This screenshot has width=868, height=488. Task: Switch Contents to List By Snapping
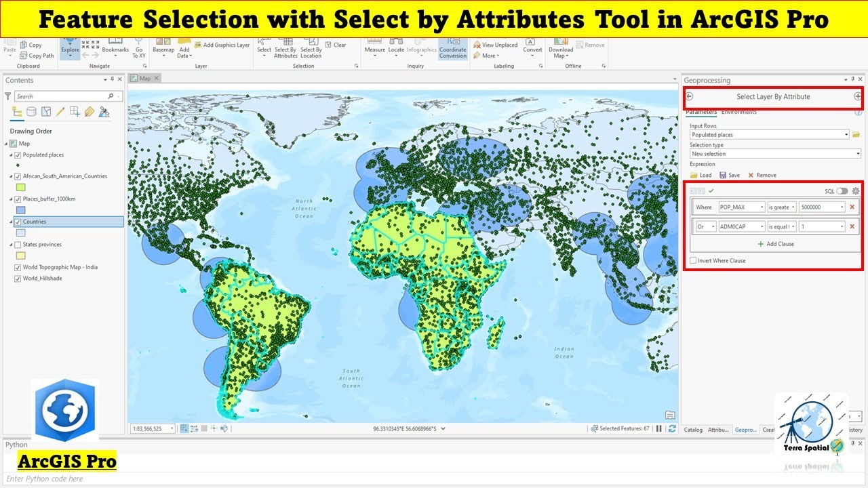click(75, 112)
